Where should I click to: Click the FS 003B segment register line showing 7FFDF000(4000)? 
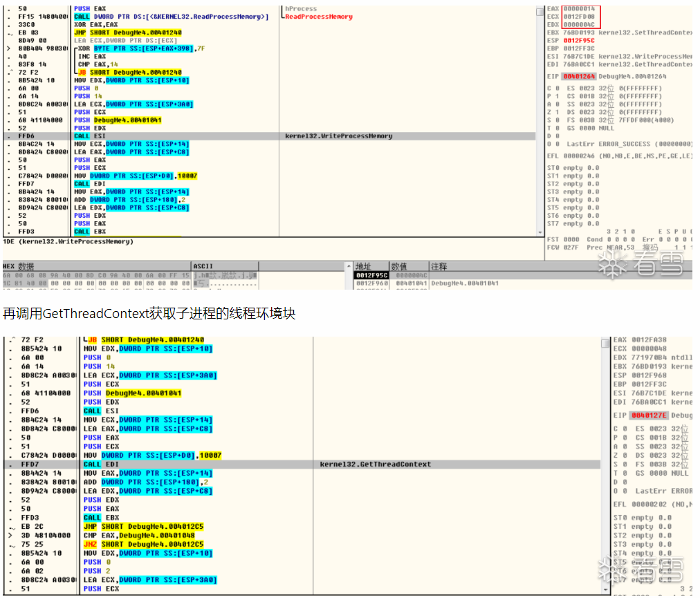tap(620, 120)
